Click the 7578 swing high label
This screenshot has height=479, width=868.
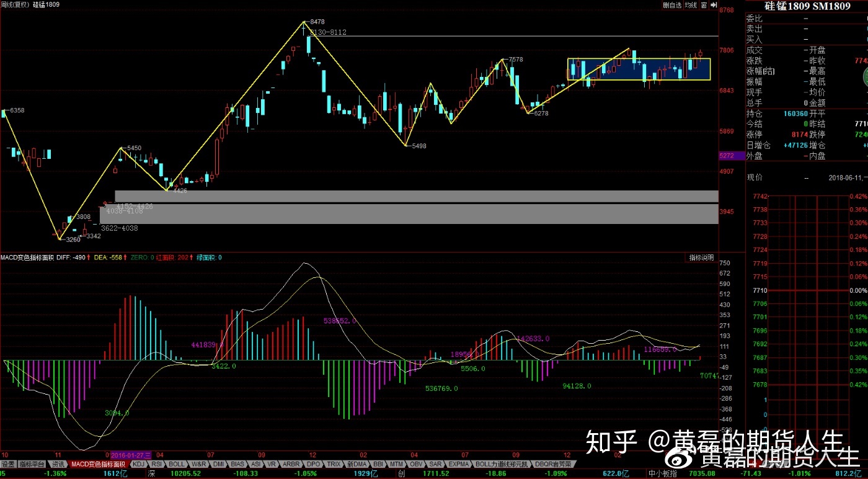(x=516, y=60)
